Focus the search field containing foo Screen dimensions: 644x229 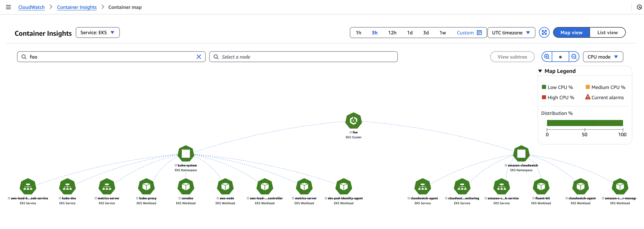[111, 57]
